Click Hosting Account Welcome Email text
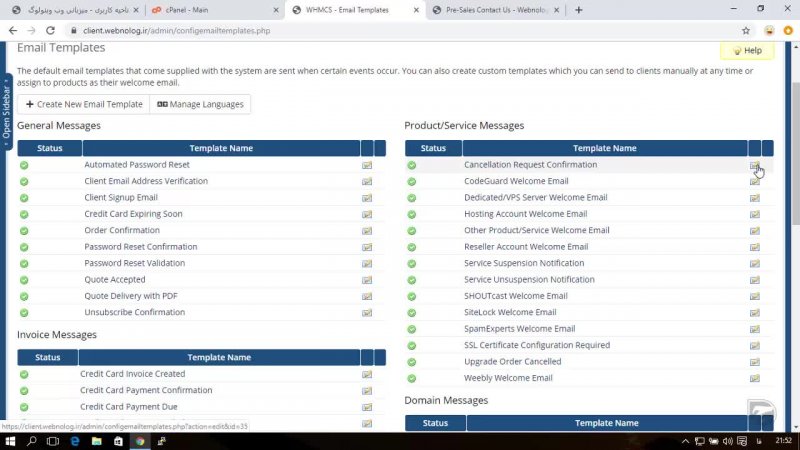The height and width of the screenshot is (450, 800). (x=526, y=214)
